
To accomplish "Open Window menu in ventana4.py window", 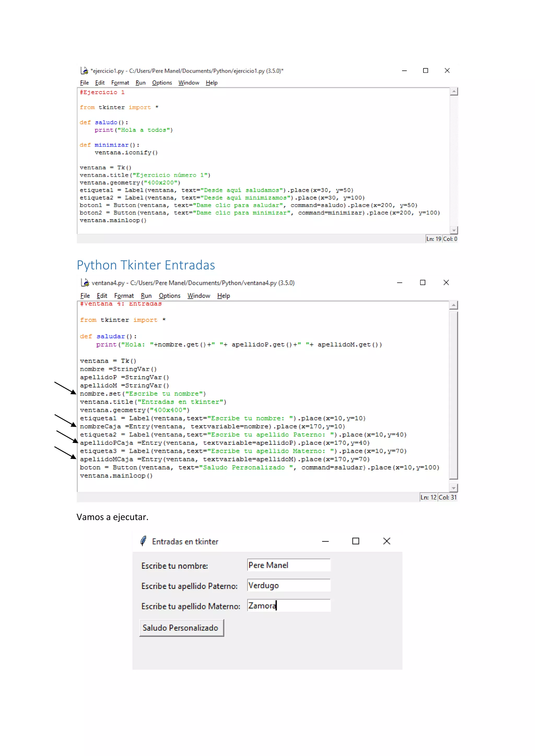I will coord(199,296).
